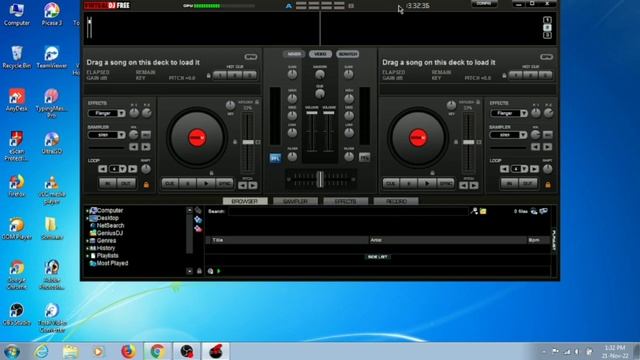Image resolution: width=640 pixels, height=360 pixels.
Task: Click the right deck Play button
Action: tap(427, 184)
